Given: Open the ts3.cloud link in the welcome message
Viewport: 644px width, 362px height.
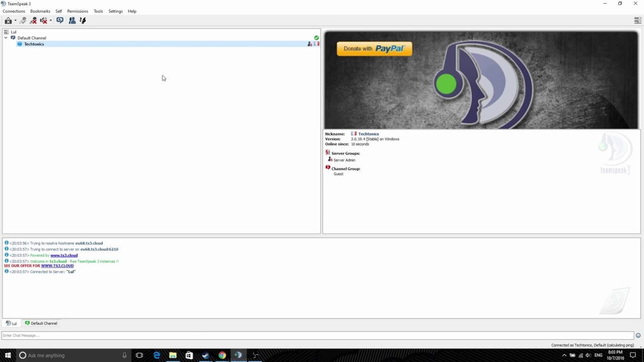Looking at the screenshot, I should (58, 261).
